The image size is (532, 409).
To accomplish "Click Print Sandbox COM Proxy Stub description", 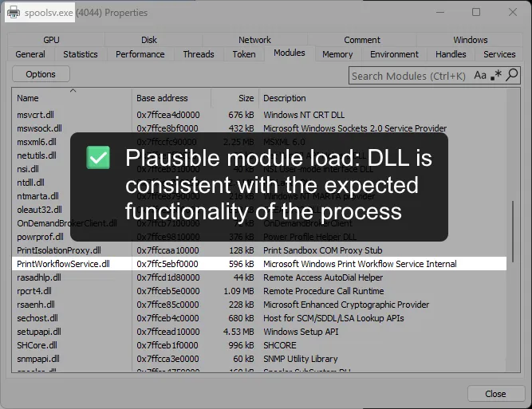I will [x=323, y=250].
